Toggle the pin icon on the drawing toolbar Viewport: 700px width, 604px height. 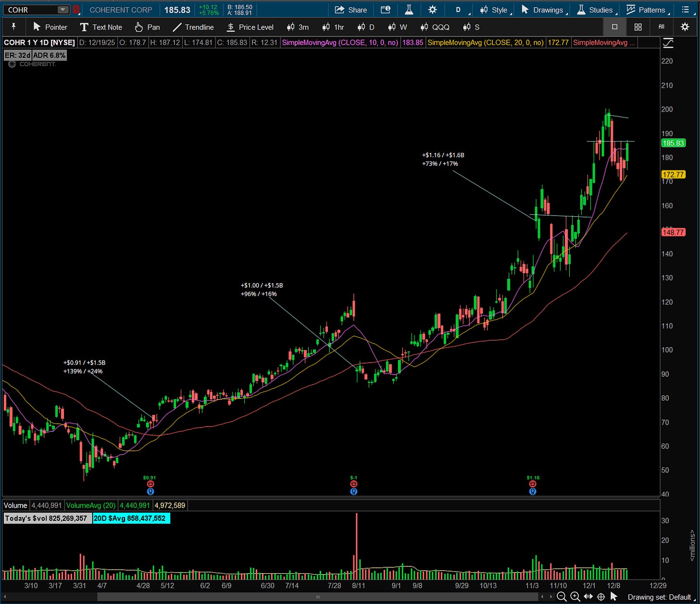(x=13, y=27)
